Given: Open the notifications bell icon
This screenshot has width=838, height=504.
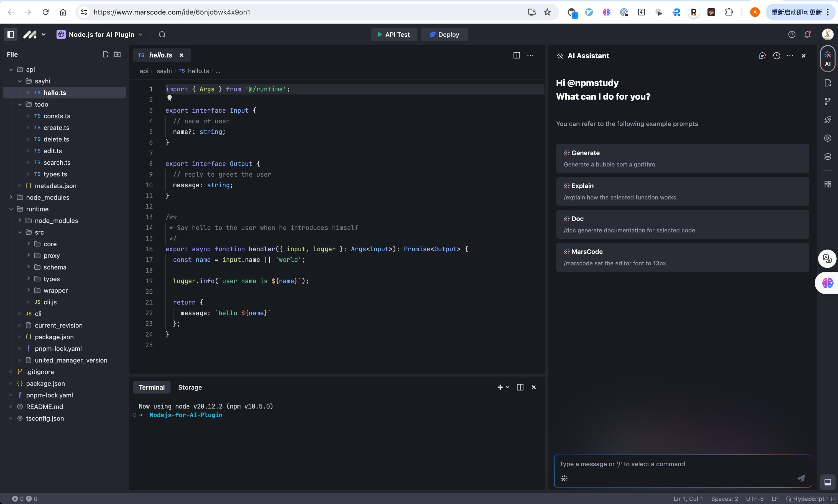Looking at the screenshot, I should [x=808, y=34].
